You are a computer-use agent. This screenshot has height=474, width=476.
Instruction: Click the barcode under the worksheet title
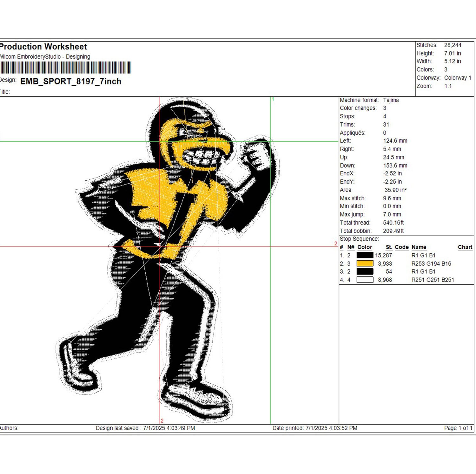[x=65, y=68]
